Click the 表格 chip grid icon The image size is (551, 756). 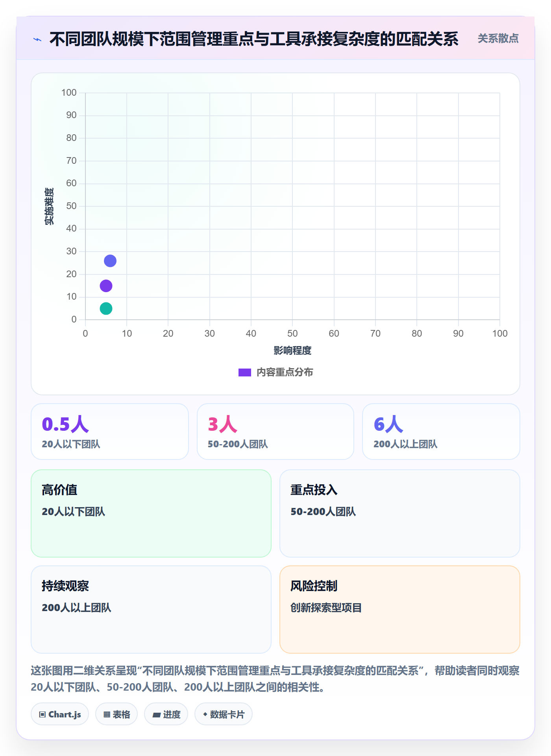point(107,715)
